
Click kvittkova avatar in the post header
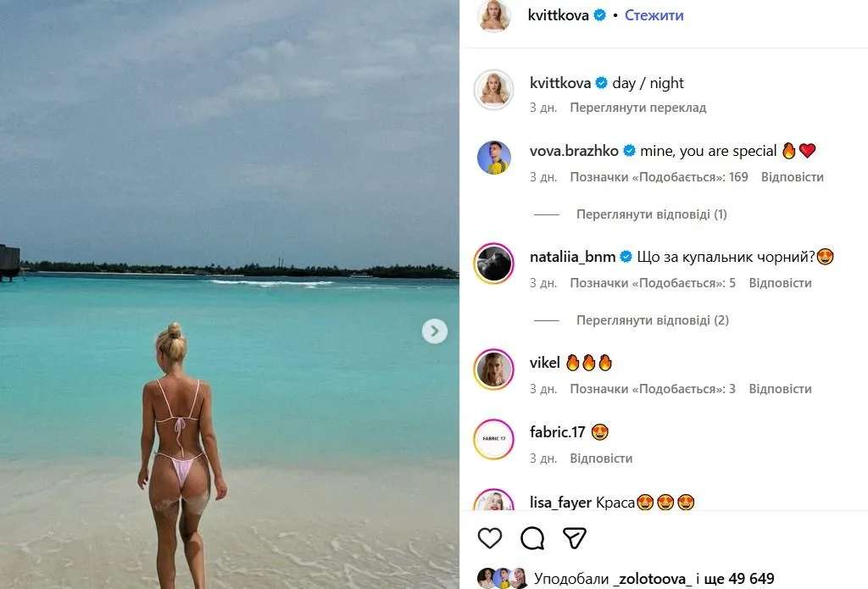[x=494, y=16]
